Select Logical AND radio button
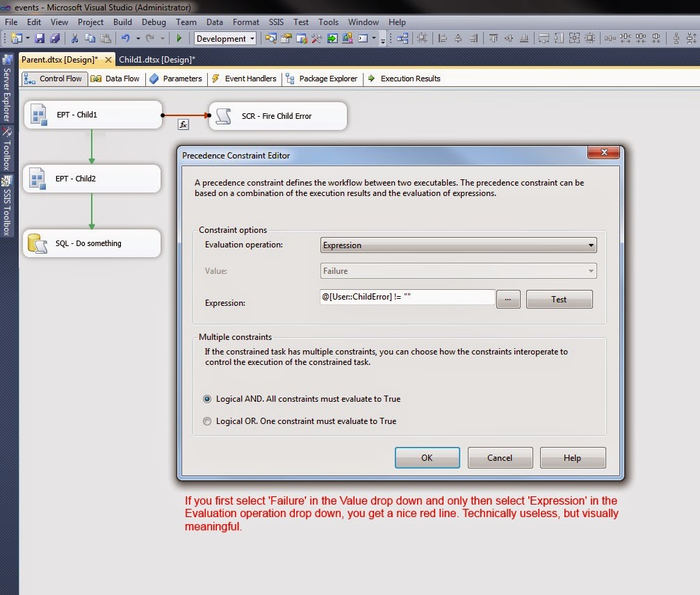This screenshot has width=700, height=595. coord(207,399)
